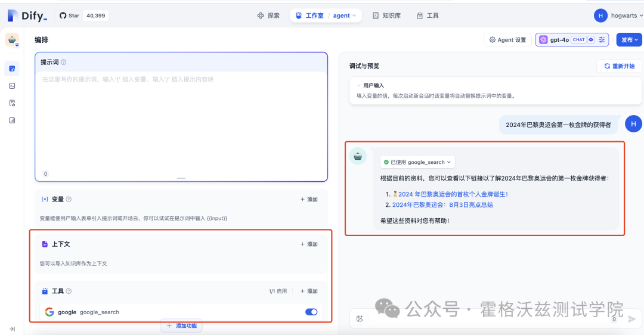Open Agent 设置
The width and height of the screenshot is (644, 335).
[x=507, y=40]
